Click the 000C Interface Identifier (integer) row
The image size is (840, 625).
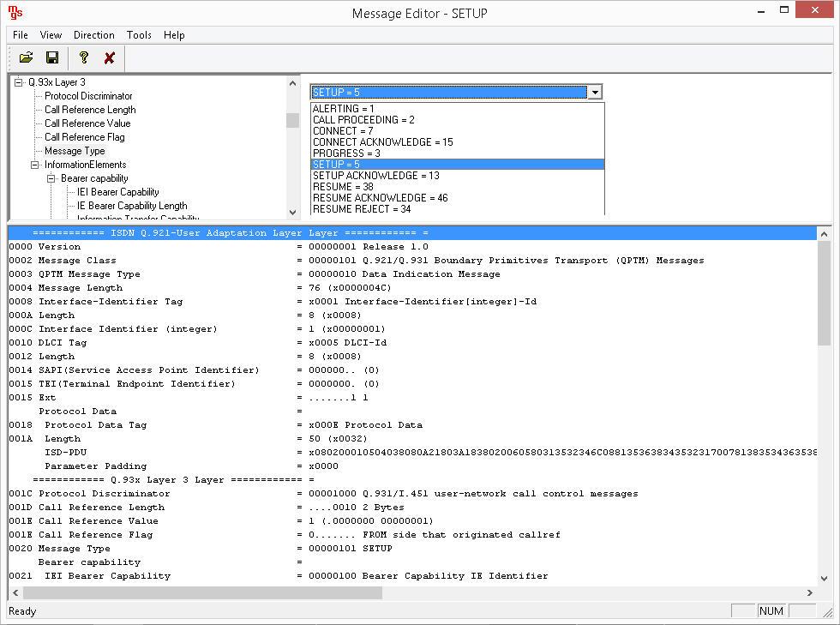point(412,329)
